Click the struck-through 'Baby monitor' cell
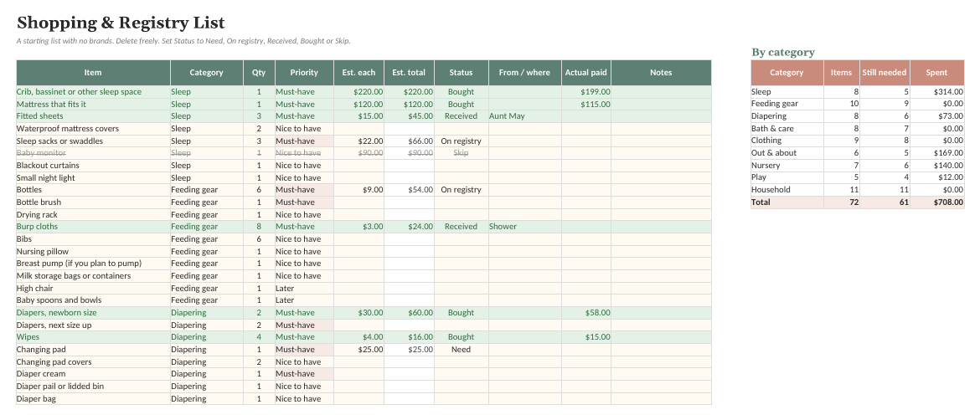The image size is (980, 420). 93,153
